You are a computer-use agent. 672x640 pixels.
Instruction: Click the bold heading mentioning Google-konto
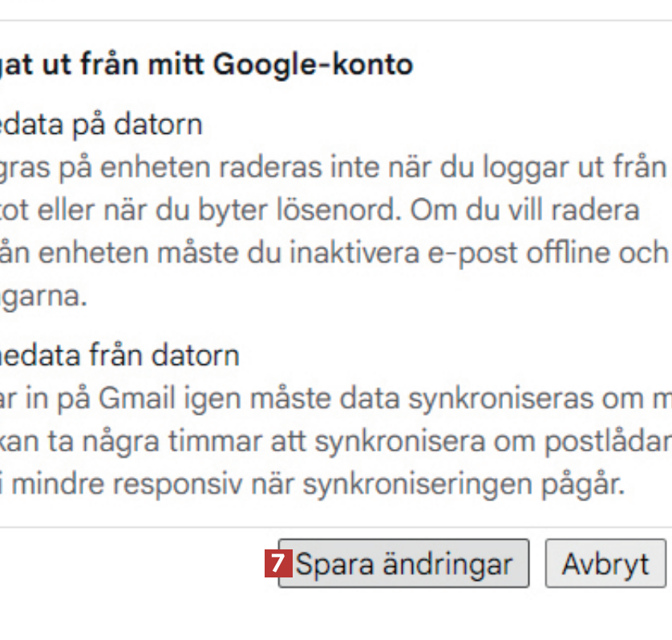click(207, 63)
